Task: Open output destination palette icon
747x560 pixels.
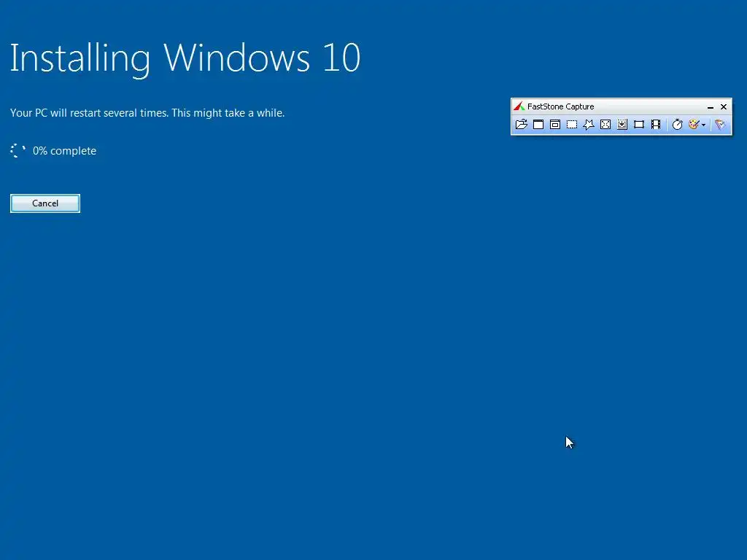Action: click(x=694, y=124)
